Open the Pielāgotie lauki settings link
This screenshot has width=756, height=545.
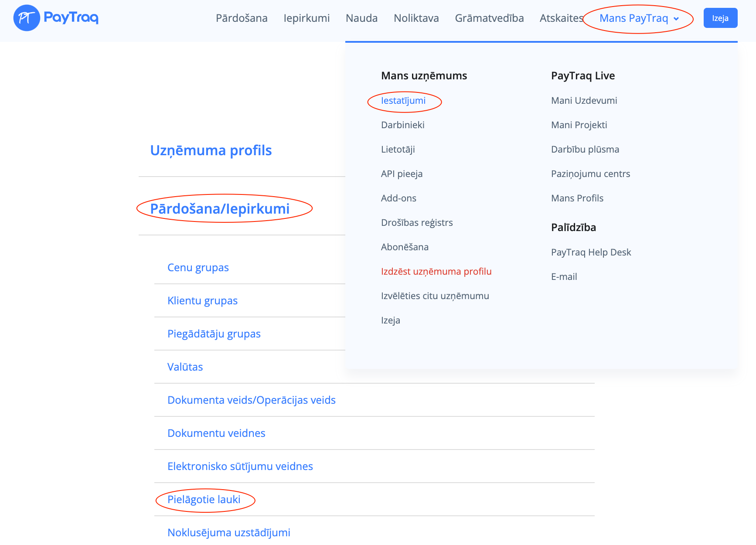click(204, 500)
